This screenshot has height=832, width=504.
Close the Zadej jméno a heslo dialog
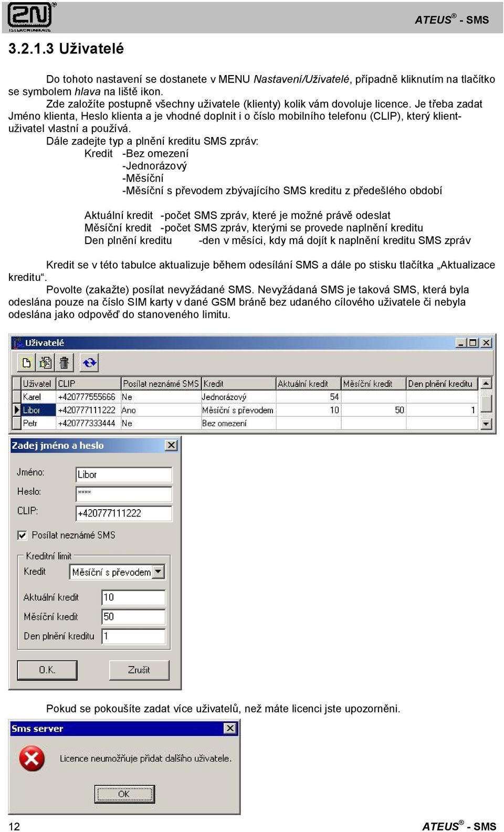click(x=171, y=446)
